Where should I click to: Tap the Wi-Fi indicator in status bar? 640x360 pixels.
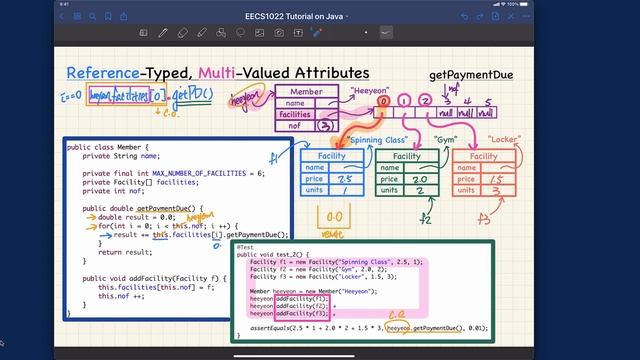tap(503, 4)
